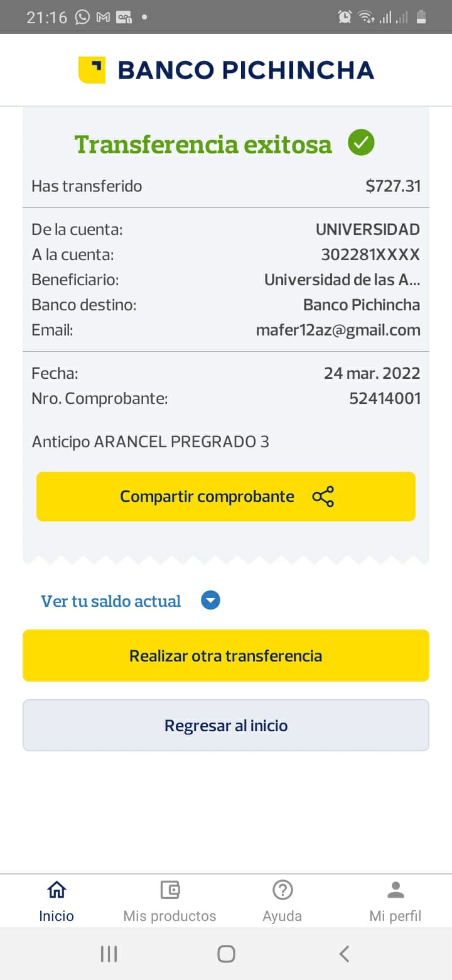
Task: Tap the WhatsApp notification icon in status bar
Action: 82,17
